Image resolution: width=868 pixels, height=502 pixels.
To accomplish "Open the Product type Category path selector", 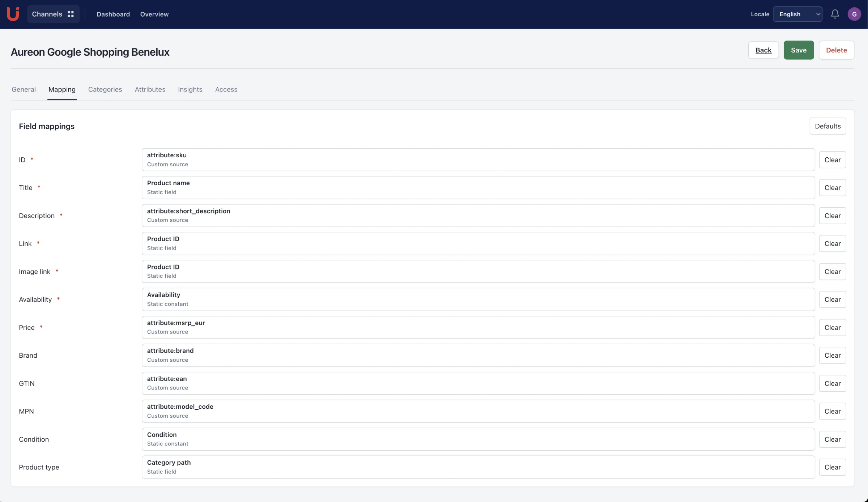I will pos(478,467).
